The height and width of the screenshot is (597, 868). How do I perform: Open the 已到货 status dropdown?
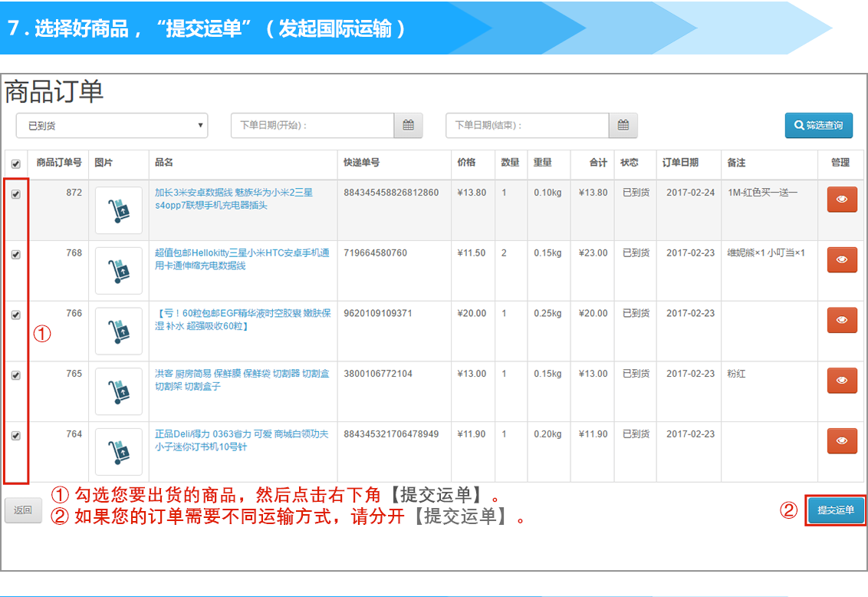point(112,126)
